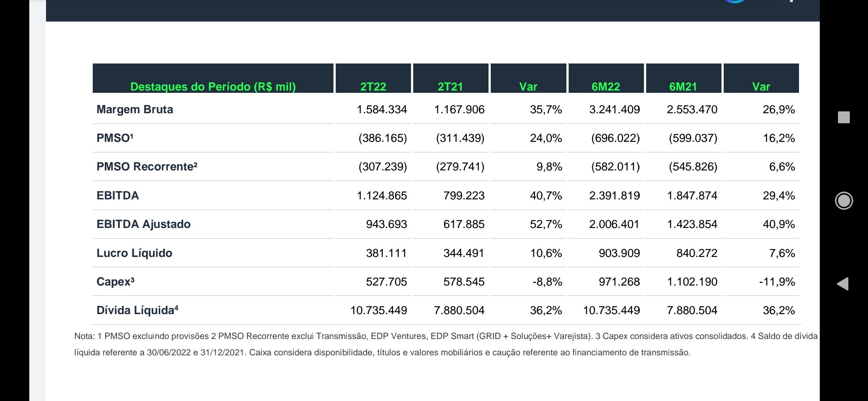Select value 2.553.470

tap(692, 110)
